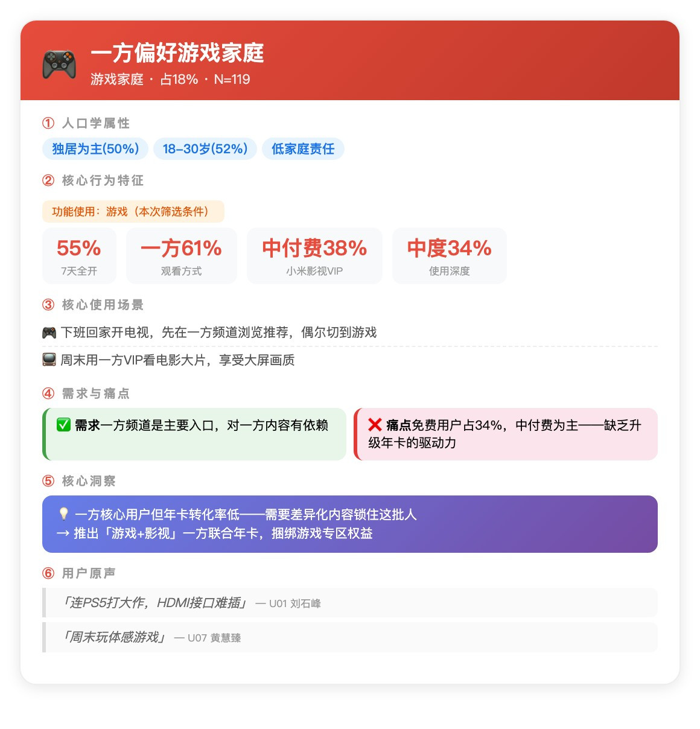This screenshot has width=700, height=729.
Task: Select the 独居为主(50%) tag
Action: click(x=95, y=149)
